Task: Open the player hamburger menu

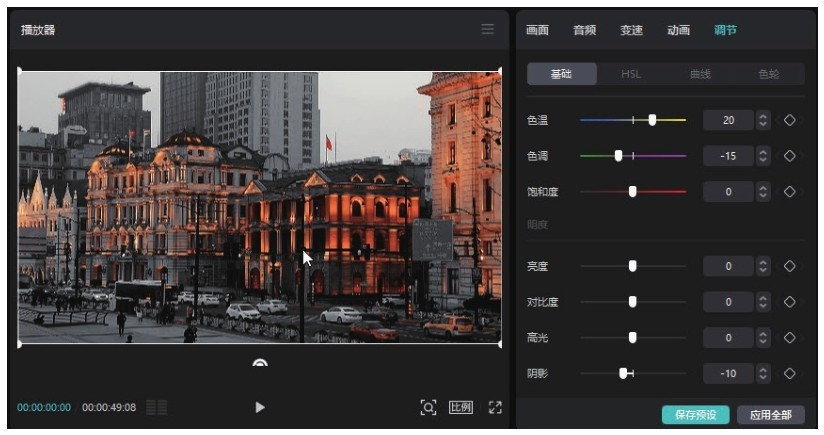Action: pyautogui.click(x=488, y=30)
